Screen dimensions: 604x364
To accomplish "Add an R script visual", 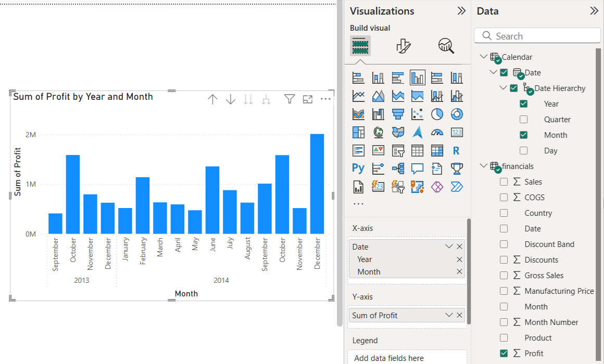I will 457,150.
